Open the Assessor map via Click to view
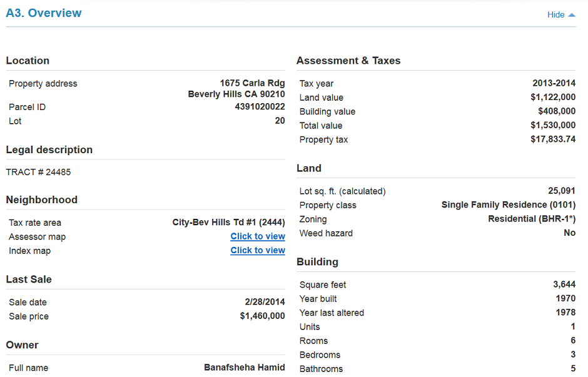 click(257, 236)
